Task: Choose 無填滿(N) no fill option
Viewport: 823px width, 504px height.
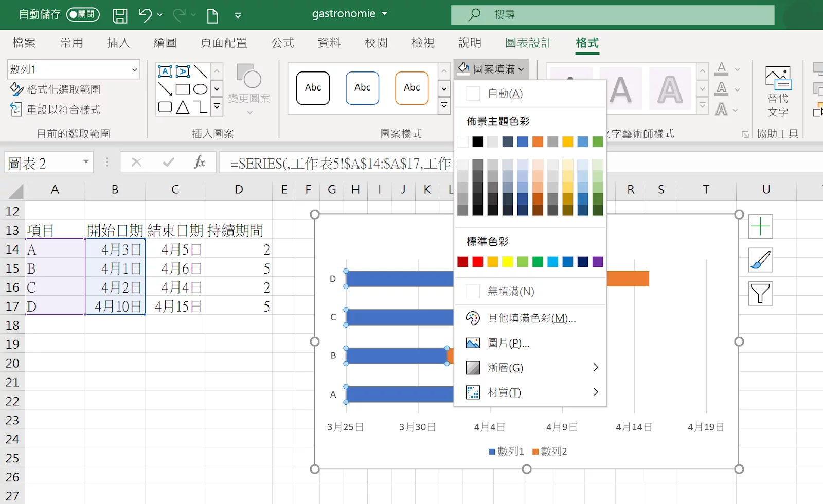Action: click(530, 292)
